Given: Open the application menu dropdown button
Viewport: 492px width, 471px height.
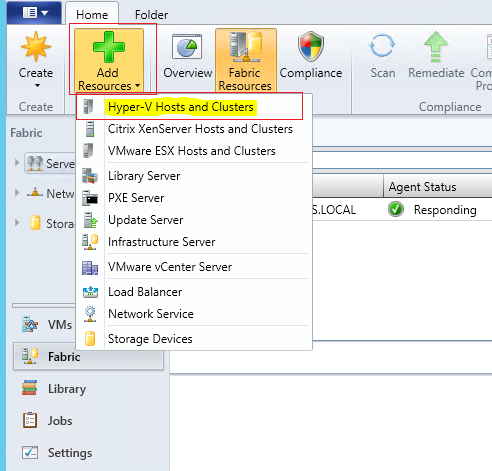Looking at the screenshot, I should click(34, 13).
